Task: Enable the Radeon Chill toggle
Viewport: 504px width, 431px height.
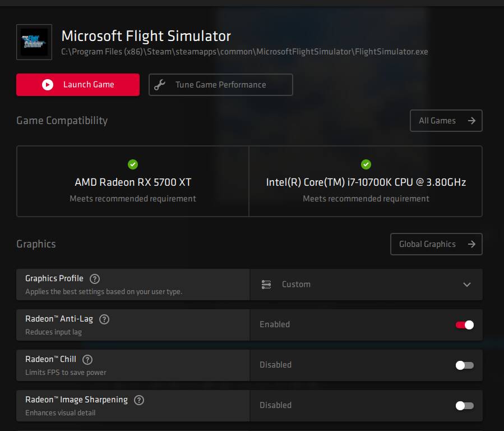Action: 464,365
